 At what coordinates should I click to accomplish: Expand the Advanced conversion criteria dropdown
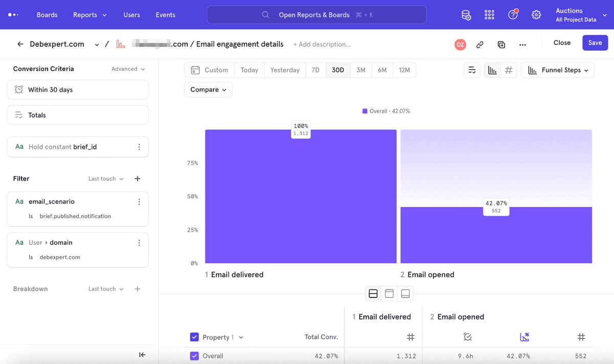point(128,69)
